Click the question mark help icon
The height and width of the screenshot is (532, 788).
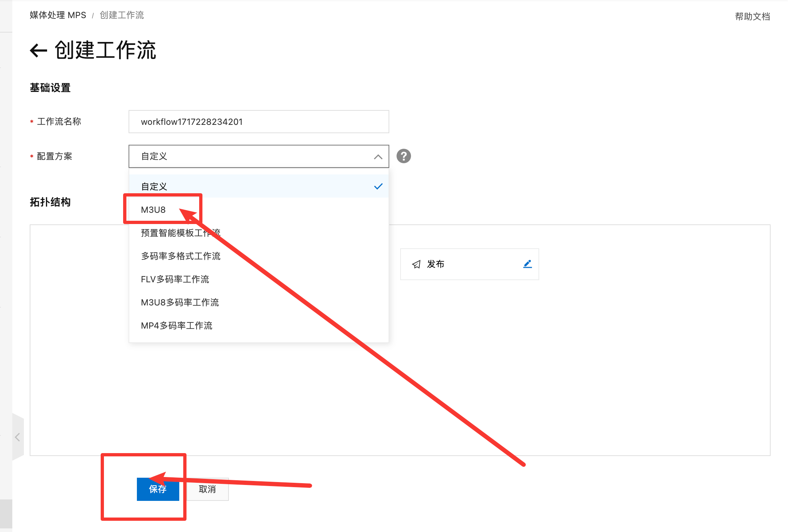tap(403, 156)
